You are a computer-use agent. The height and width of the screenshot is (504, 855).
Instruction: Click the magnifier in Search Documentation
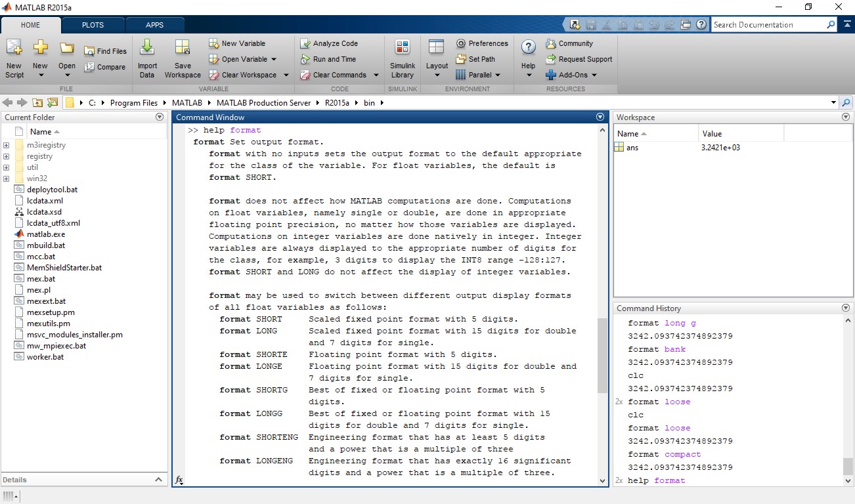831,25
